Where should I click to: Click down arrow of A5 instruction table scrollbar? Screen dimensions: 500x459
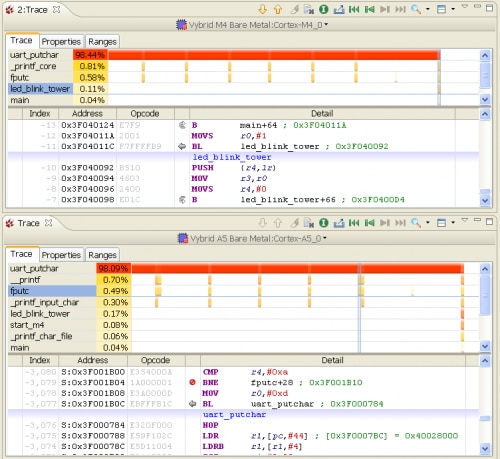click(485, 449)
